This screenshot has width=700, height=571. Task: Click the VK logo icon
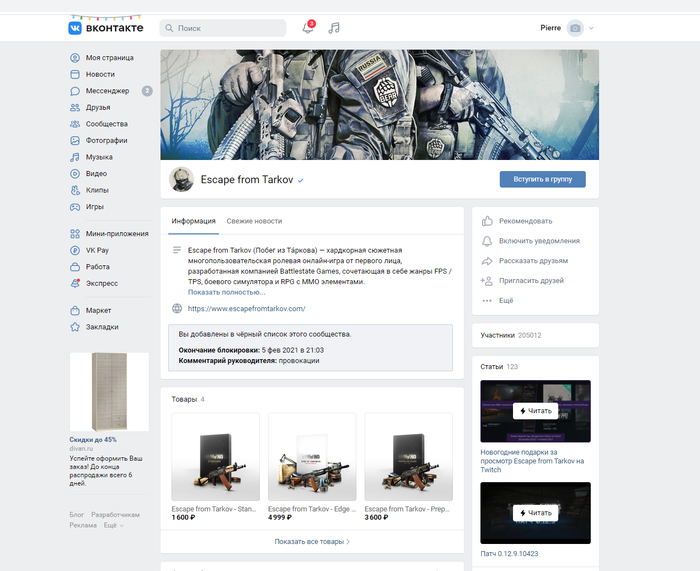pos(75,28)
